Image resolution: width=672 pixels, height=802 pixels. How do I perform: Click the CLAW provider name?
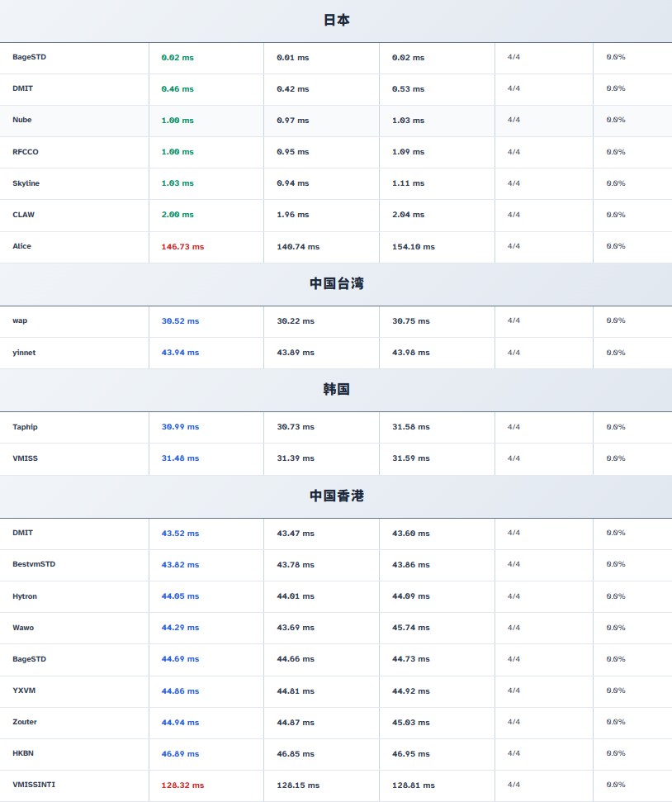23,215
